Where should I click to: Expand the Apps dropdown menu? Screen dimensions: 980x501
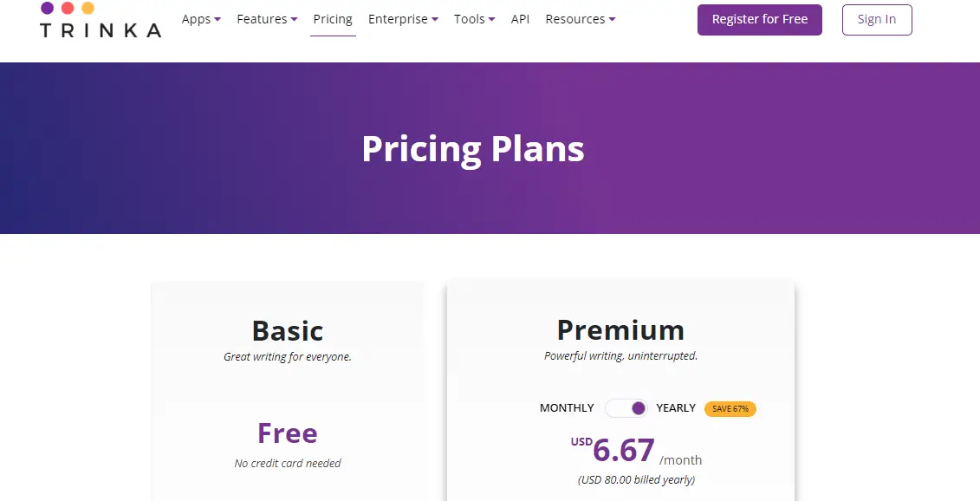point(201,19)
